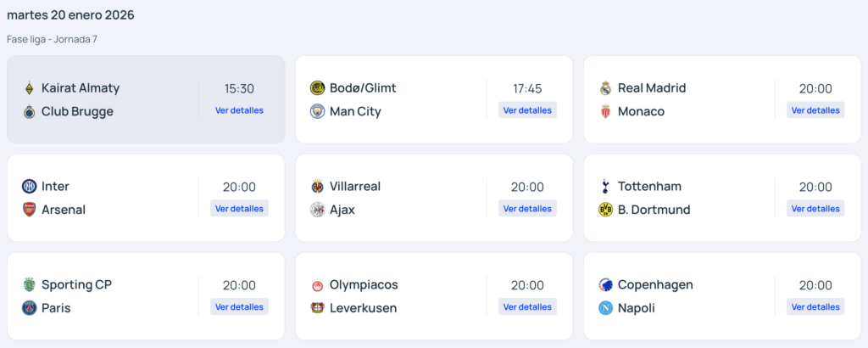Click the Napoli team logo
Image resolution: width=868 pixels, height=348 pixels.
tap(606, 308)
